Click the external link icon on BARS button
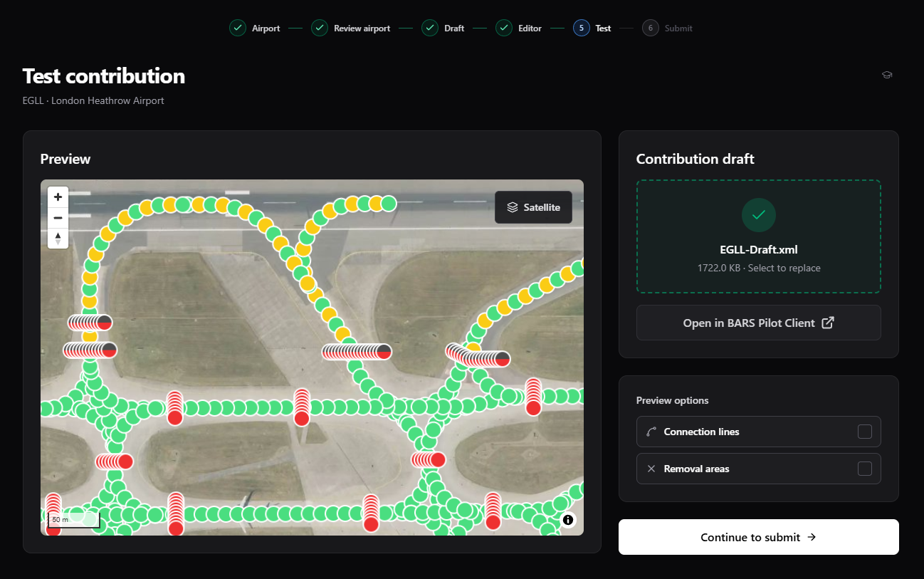This screenshot has width=924, height=579. pyautogui.click(x=828, y=323)
